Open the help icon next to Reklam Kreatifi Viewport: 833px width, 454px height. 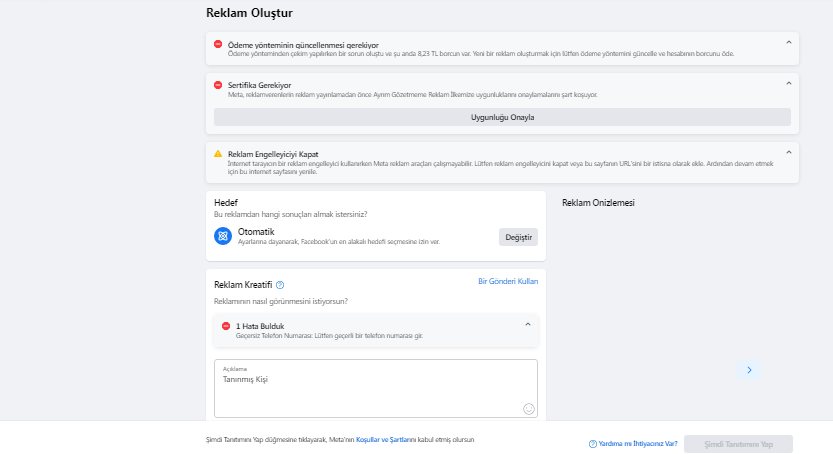(x=280, y=285)
